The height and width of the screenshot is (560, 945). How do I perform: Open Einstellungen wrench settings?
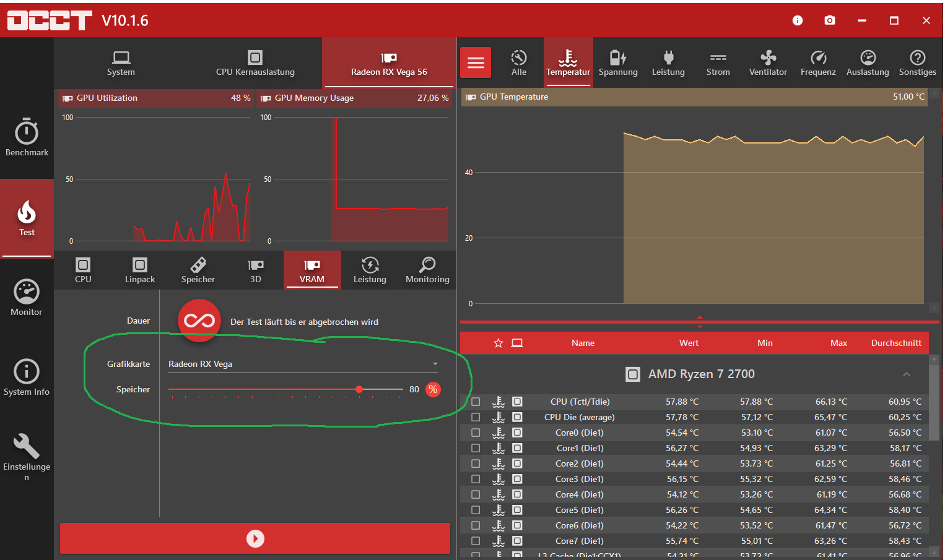(27, 457)
